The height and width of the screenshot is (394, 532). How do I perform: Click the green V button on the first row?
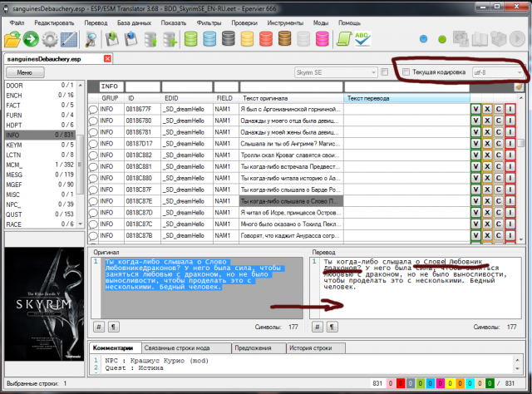pos(475,109)
